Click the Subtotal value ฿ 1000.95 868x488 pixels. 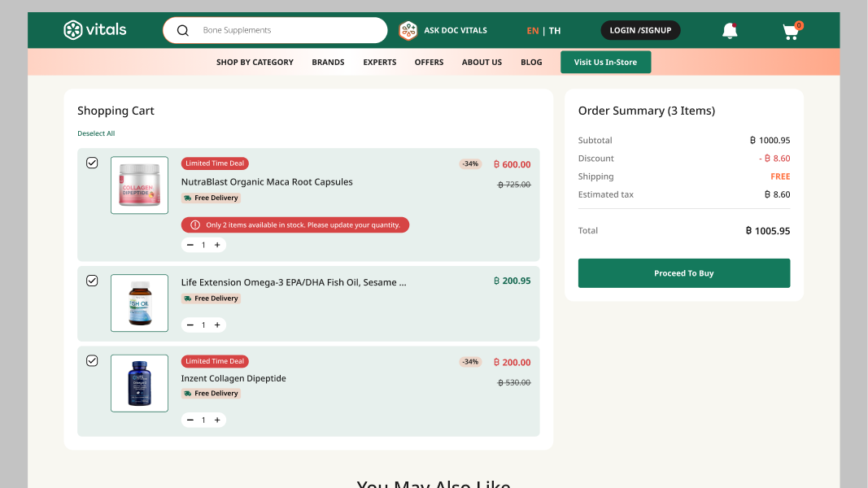pos(770,141)
